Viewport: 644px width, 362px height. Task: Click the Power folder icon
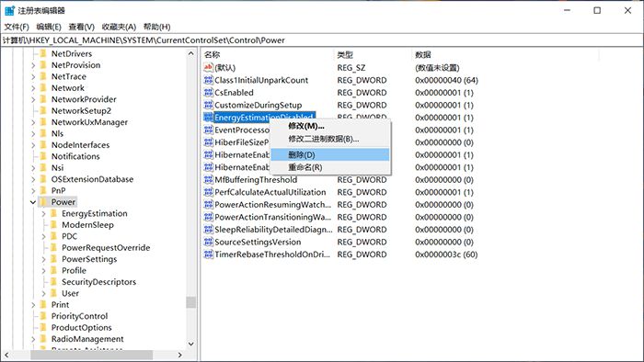pyautogui.click(x=43, y=202)
